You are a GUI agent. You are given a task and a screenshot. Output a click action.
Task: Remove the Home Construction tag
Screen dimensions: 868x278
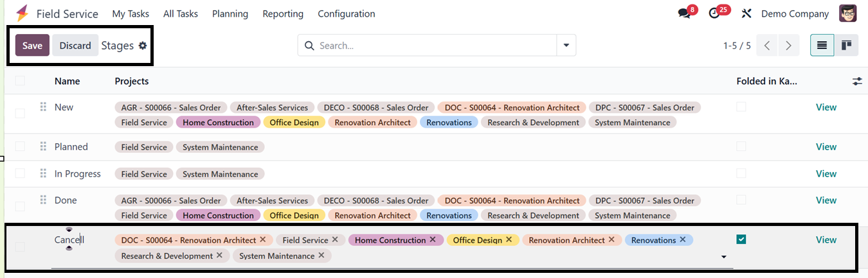click(433, 239)
